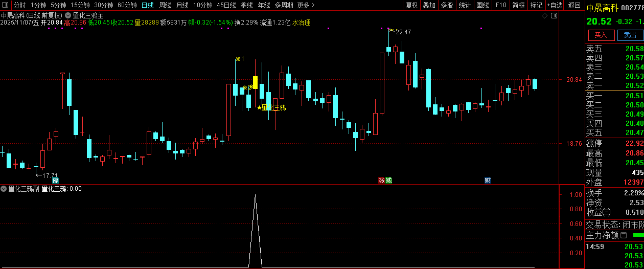Click the 卖五 order book row

(614, 49)
